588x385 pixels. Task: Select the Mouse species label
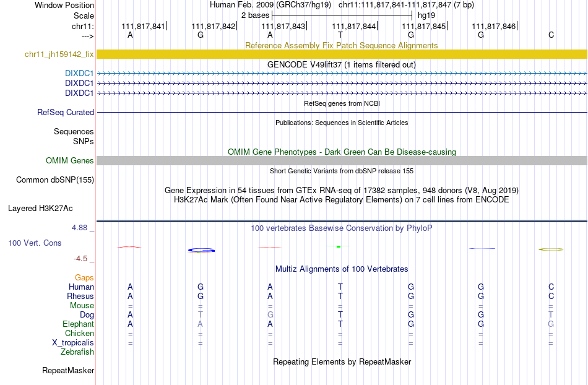coord(82,306)
